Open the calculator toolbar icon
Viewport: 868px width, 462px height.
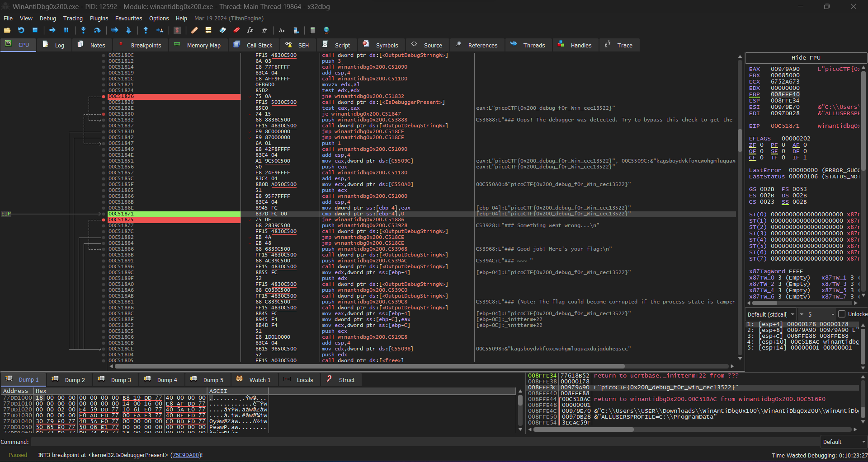pos(312,30)
